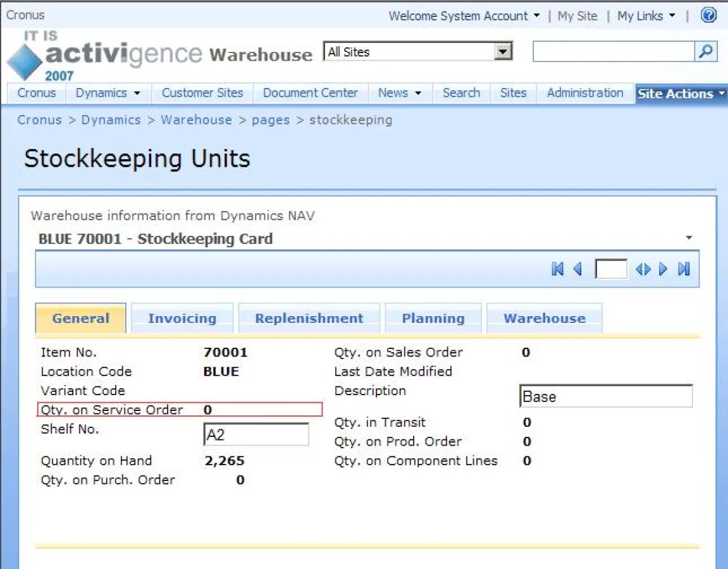Click the Shelf No. input field

click(x=256, y=435)
